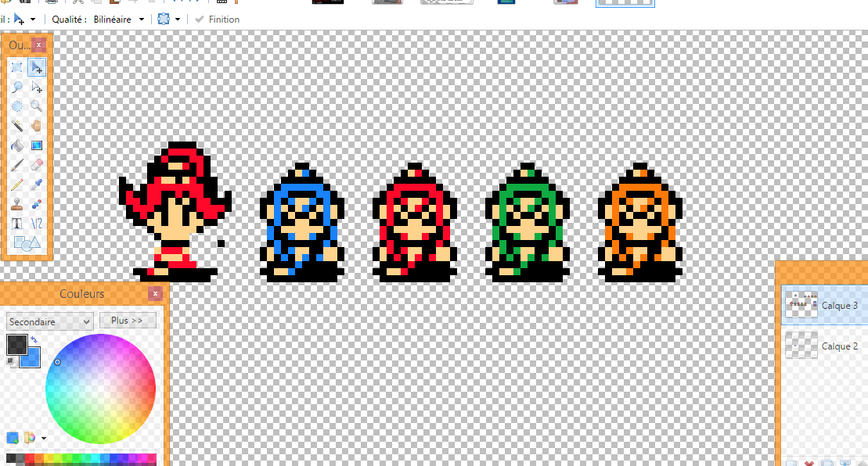
Task: Reset colors to black and white
Action: point(10,361)
